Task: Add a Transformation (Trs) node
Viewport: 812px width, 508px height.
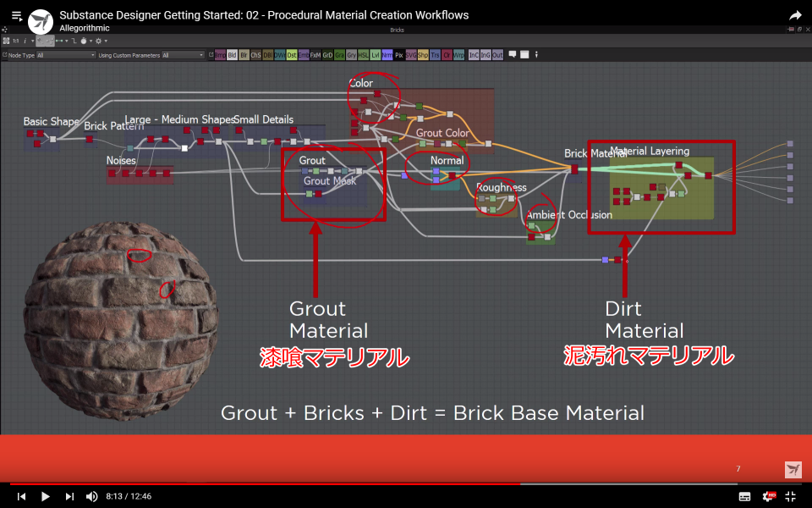Action: click(x=435, y=55)
